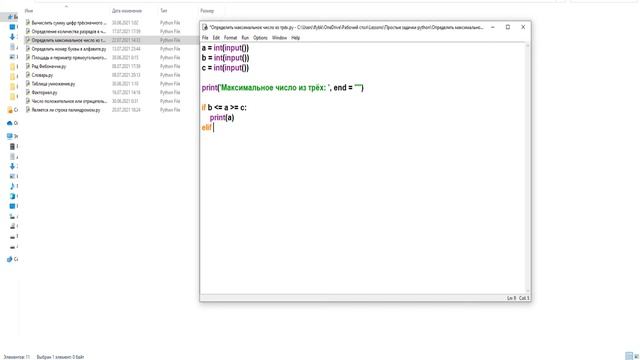Click the Python file icon beside Ряд Фибоначчи.py

pyautogui.click(x=28, y=66)
